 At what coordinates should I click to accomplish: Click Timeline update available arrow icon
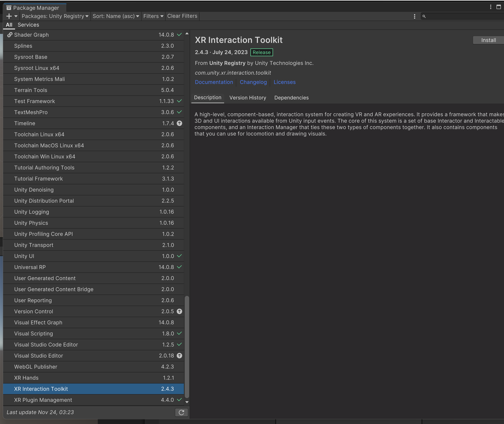(179, 123)
